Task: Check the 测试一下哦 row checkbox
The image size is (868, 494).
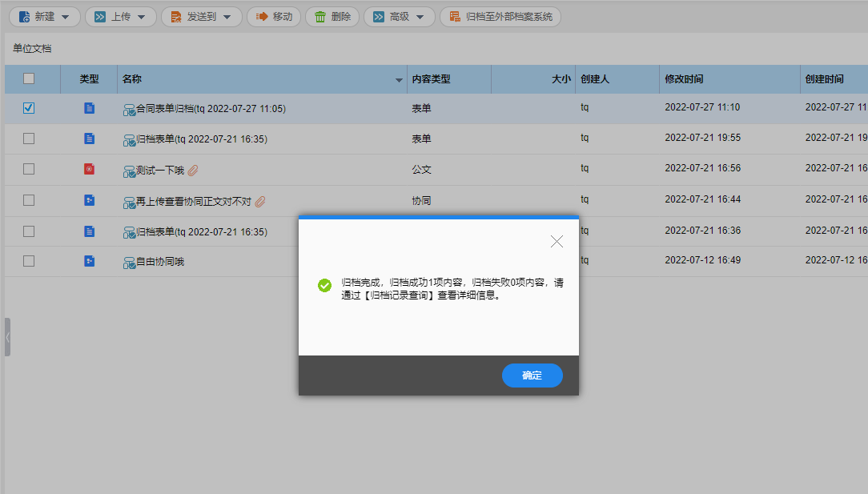Action: click(29, 169)
